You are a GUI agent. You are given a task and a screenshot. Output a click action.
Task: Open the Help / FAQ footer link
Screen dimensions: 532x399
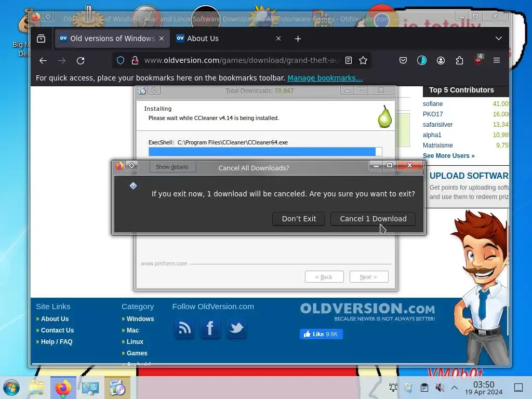(57, 342)
